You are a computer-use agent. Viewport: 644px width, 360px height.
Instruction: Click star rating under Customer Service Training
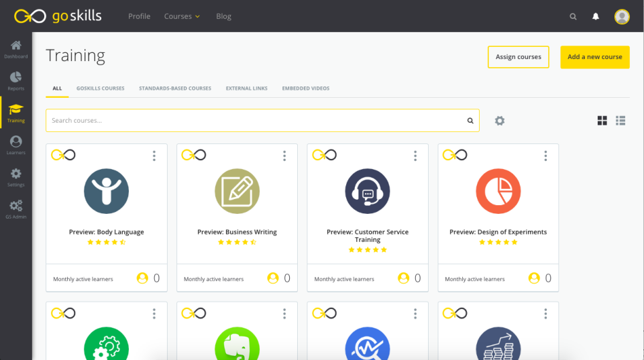368,250
